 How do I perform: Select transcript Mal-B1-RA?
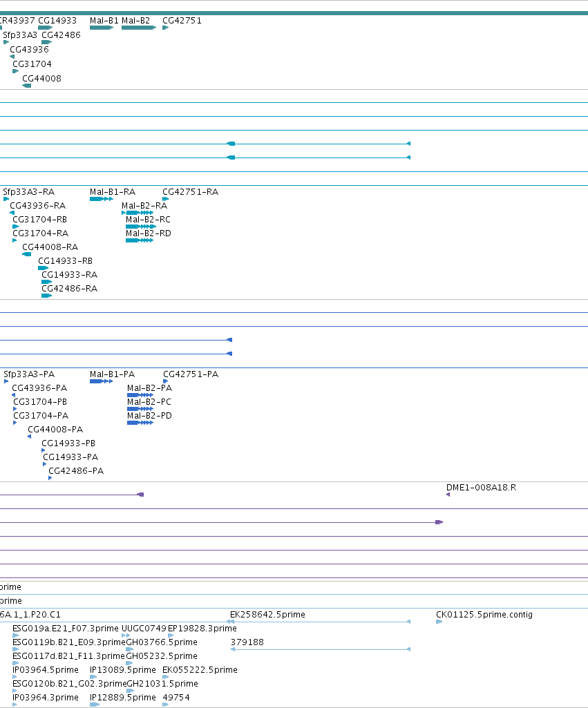point(113,192)
